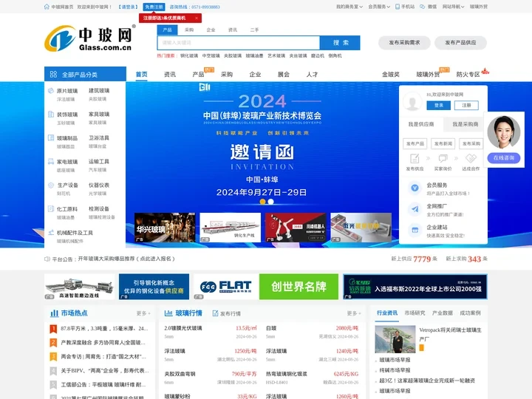Click the 免费注册 button in top bar
532x399 pixels.
click(154, 7)
